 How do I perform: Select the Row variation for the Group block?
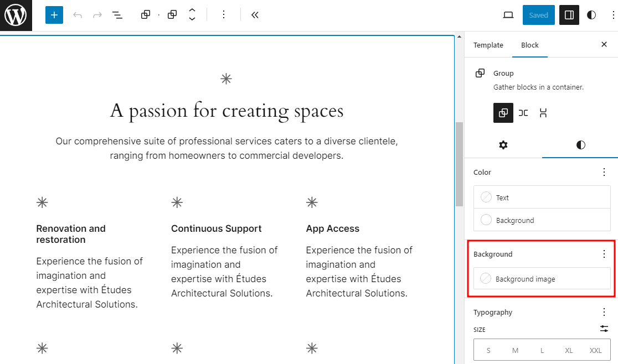click(x=523, y=113)
